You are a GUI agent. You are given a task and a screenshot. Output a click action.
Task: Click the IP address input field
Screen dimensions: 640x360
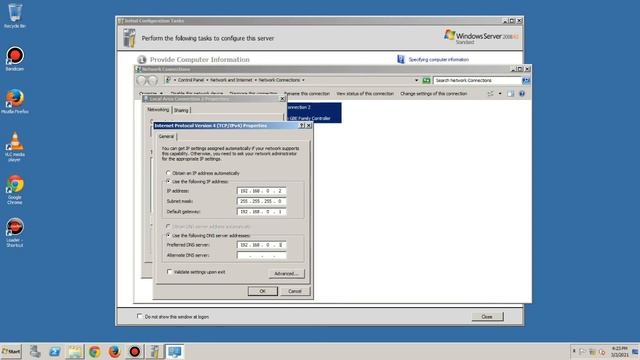[x=262, y=191]
